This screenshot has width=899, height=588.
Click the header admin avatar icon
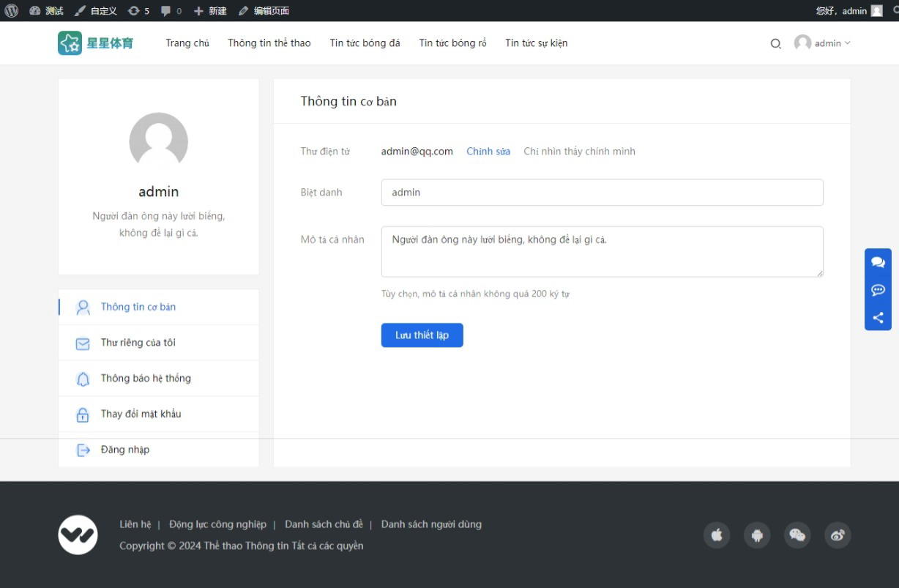[803, 42]
